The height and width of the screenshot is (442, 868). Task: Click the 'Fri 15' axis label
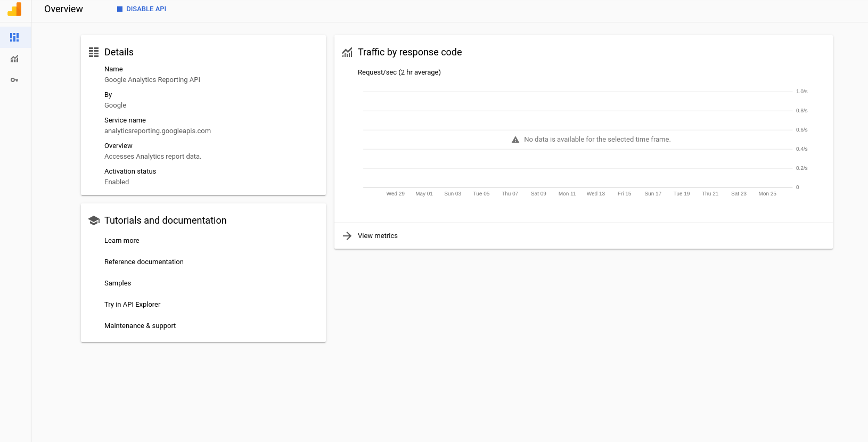point(624,194)
